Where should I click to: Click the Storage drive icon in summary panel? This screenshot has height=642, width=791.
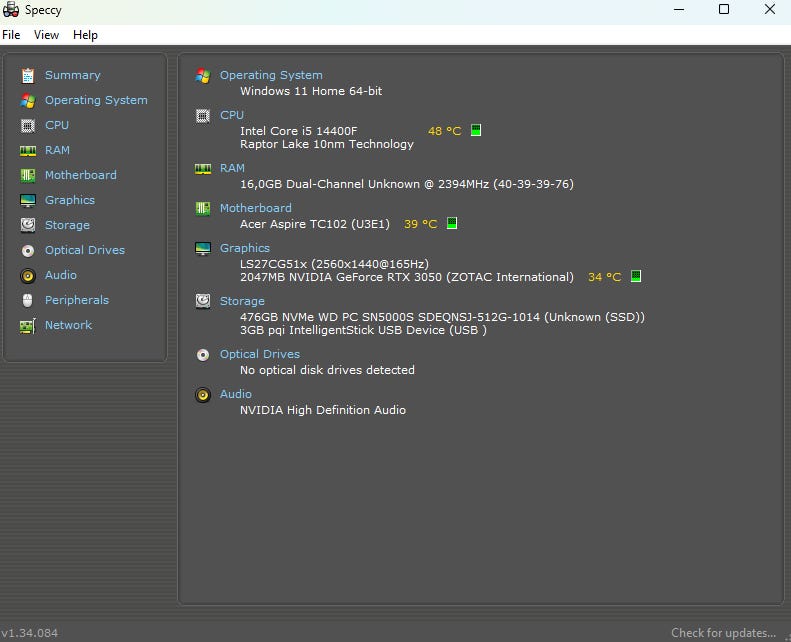point(203,302)
